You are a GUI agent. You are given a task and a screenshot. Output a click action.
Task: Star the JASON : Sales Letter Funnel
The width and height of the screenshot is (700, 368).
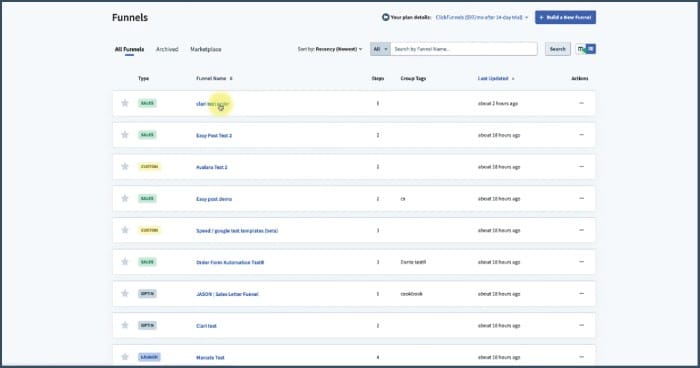pyautogui.click(x=125, y=293)
